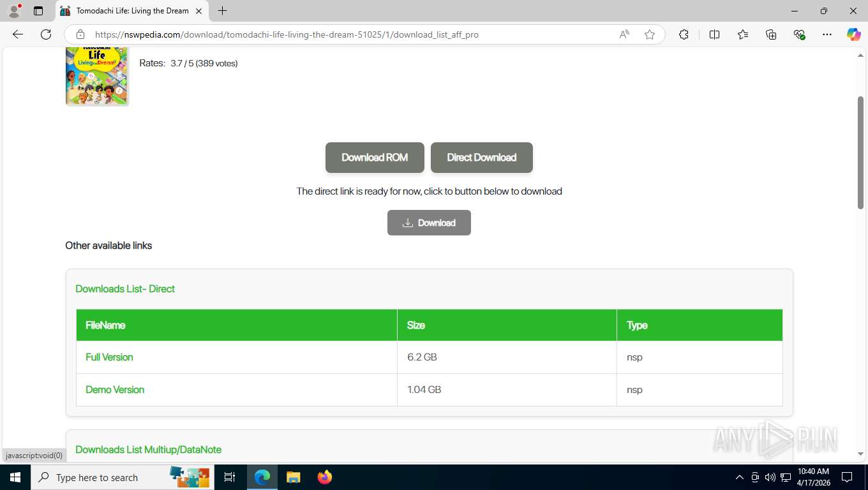Open Microsoft Edge from taskbar
Viewport: 868px width, 490px height.
coord(262,477)
